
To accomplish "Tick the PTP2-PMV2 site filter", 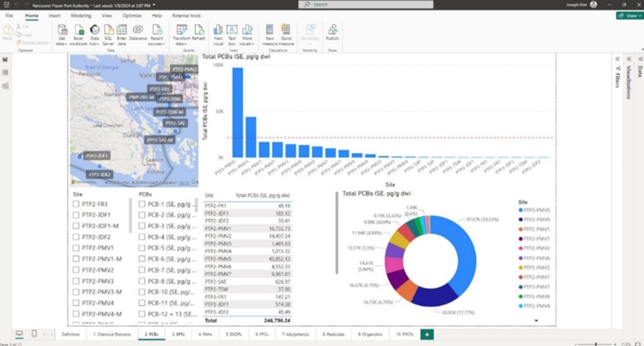I will (x=76, y=270).
